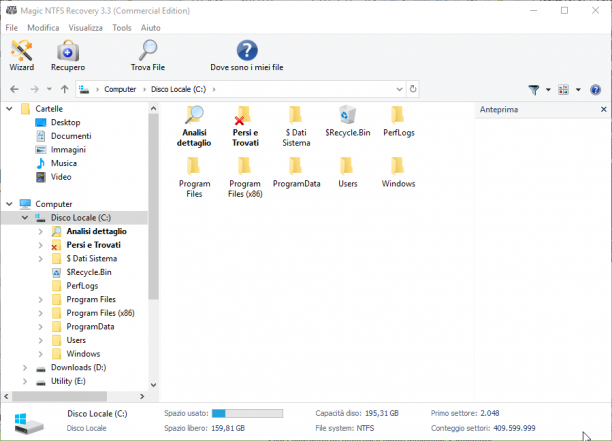Click the tree horizontal scrollbar thumb
The height and width of the screenshot is (441, 612).
59,396
